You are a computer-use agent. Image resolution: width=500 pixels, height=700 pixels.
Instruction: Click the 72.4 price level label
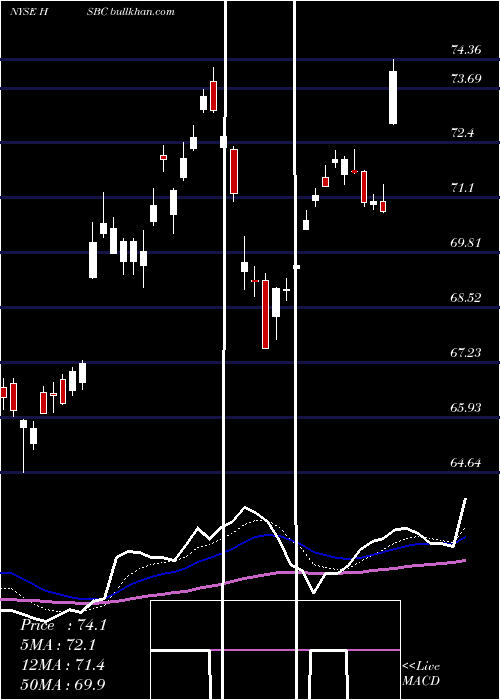click(x=463, y=133)
